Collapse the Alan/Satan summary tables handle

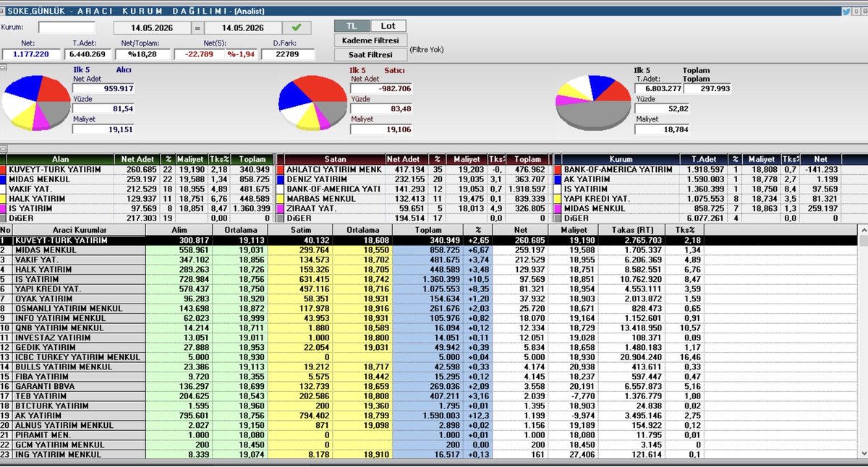[x=3, y=147]
